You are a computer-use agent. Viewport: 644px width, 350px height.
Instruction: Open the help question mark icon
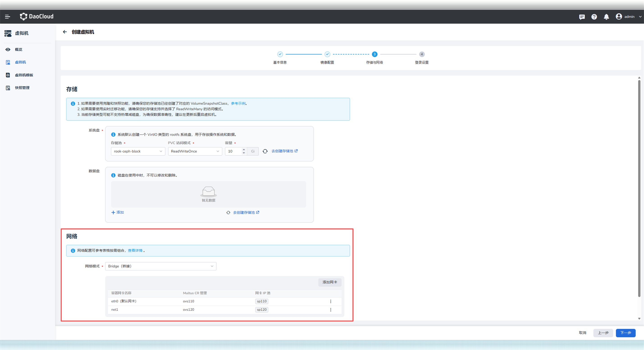[x=594, y=17]
